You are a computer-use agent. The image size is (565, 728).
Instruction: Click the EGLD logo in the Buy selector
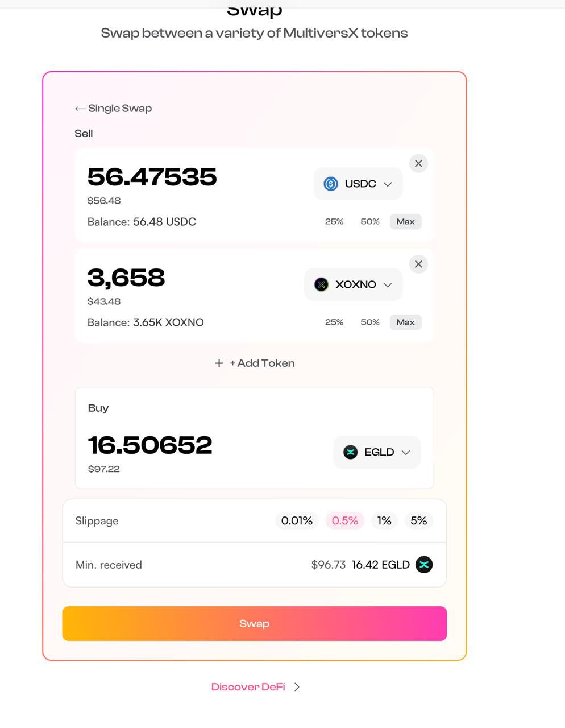coord(351,452)
